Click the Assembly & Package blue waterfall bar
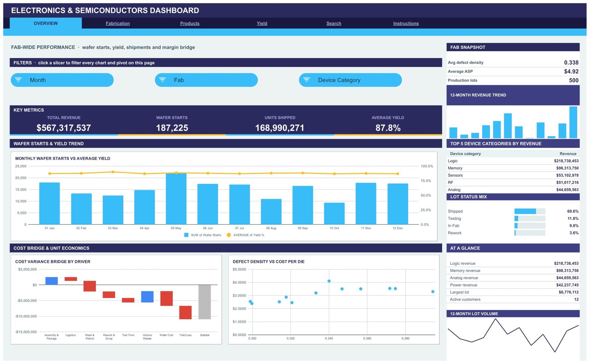 (x=52, y=281)
